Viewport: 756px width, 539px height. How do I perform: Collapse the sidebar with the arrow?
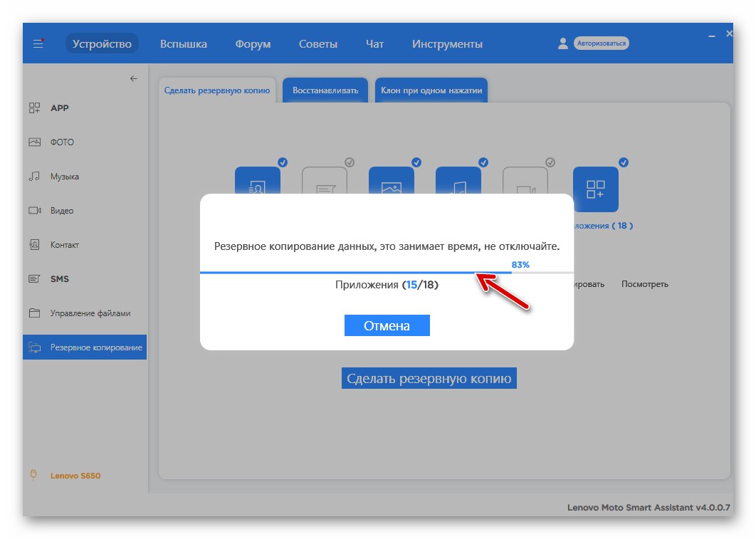pyautogui.click(x=133, y=78)
